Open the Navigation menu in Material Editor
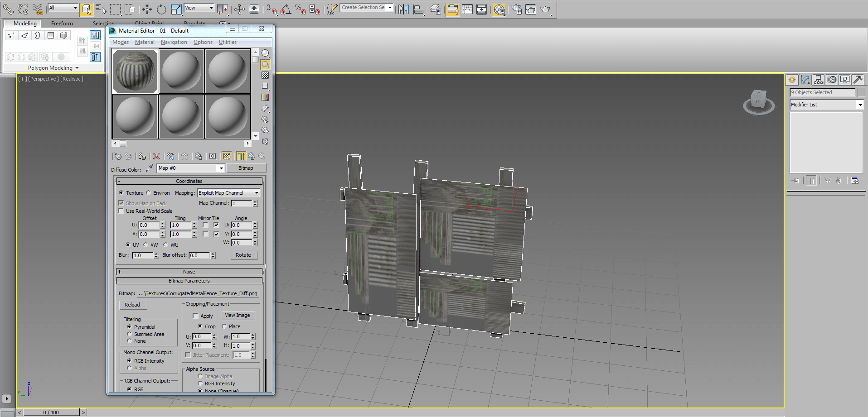 coord(174,42)
